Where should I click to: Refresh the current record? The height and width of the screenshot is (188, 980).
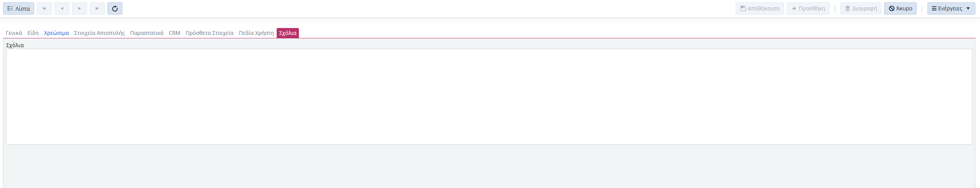[115, 8]
